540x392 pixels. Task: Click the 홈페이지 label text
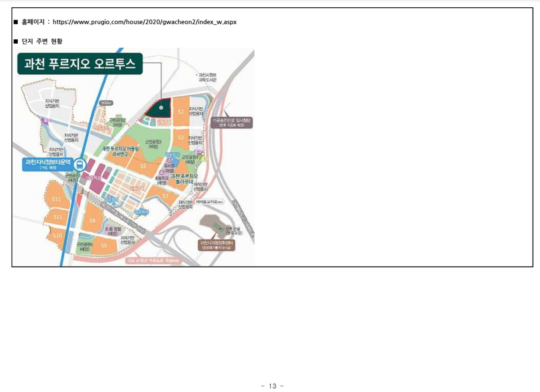click(33, 22)
